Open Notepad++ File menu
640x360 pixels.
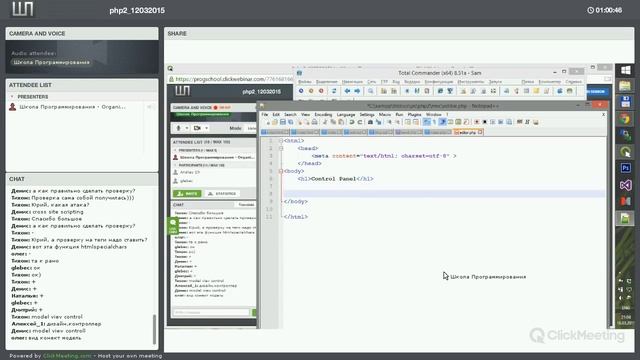point(264,115)
